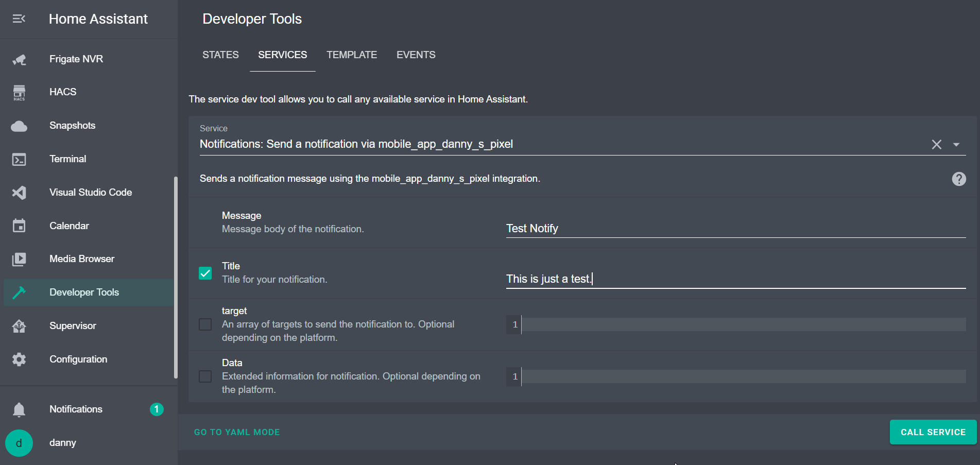Screen dimensions: 980x465
Task: Open Snapshots cloud icon
Action: point(19,126)
